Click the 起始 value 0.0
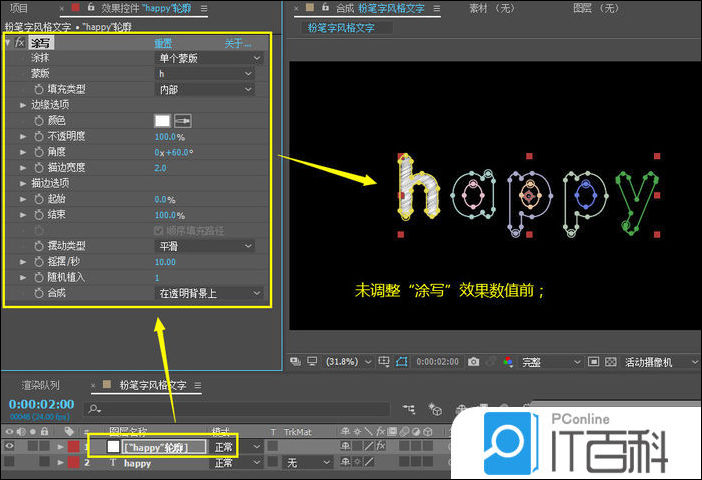 pyautogui.click(x=161, y=199)
